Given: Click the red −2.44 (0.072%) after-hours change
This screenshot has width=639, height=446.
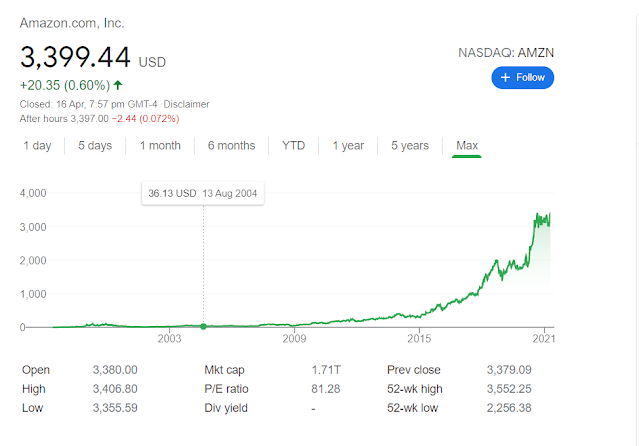Looking at the screenshot, I should click(145, 119).
